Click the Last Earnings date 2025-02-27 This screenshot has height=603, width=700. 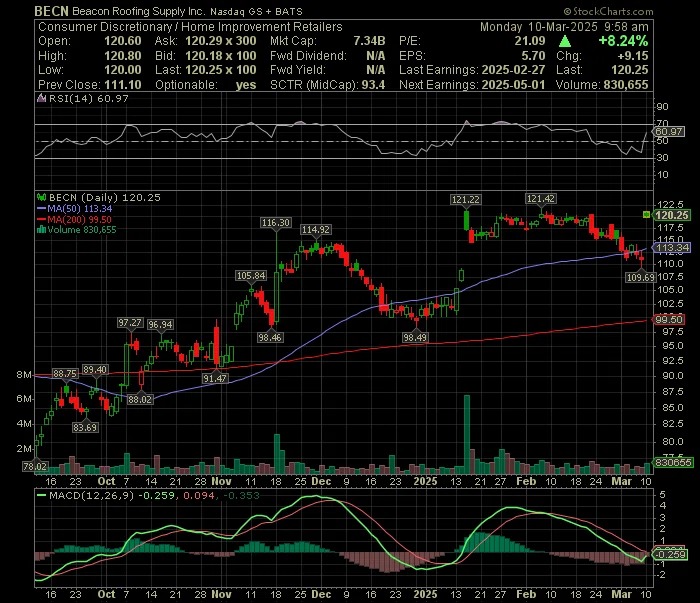point(513,70)
